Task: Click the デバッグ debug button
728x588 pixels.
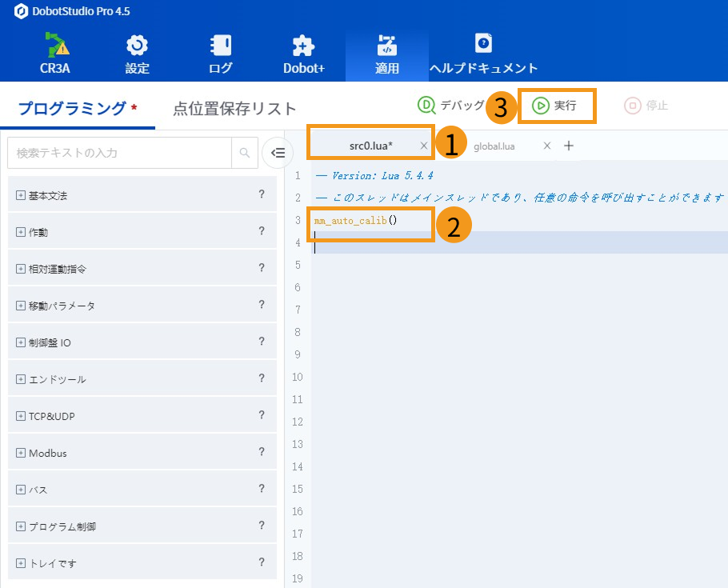Action: coord(452,106)
